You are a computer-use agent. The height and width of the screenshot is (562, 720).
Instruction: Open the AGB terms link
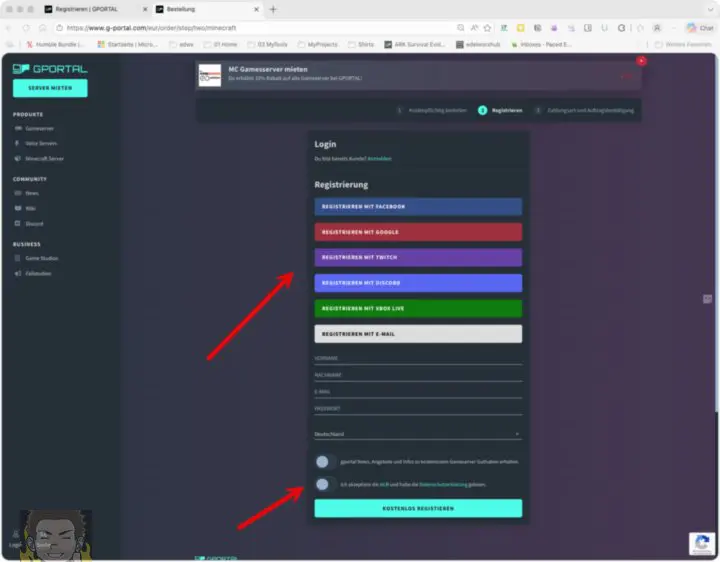(384, 484)
